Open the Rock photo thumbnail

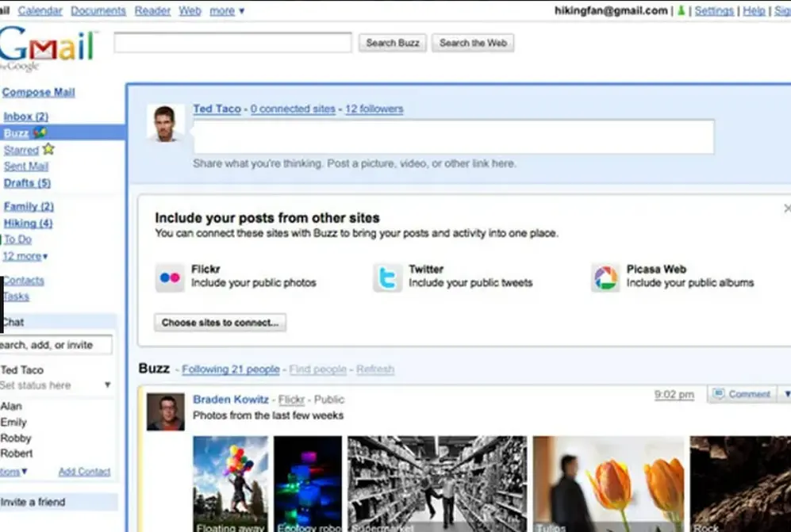point(740,484)
